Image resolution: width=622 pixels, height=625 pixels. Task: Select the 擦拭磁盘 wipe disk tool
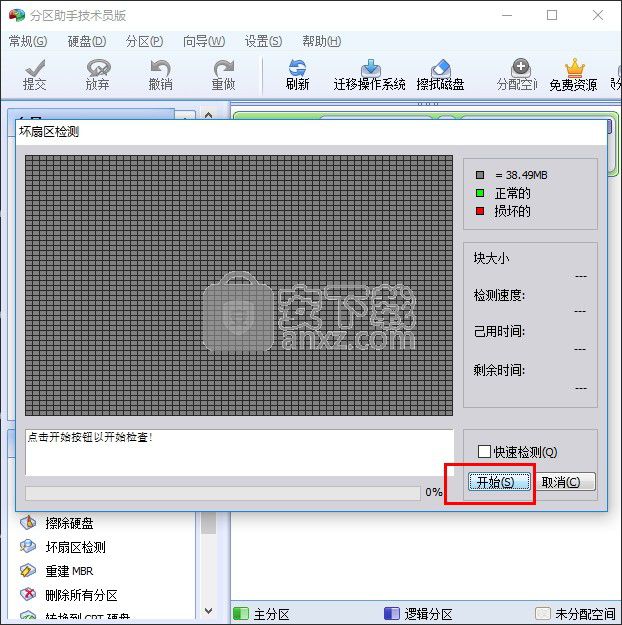(440, 75)
